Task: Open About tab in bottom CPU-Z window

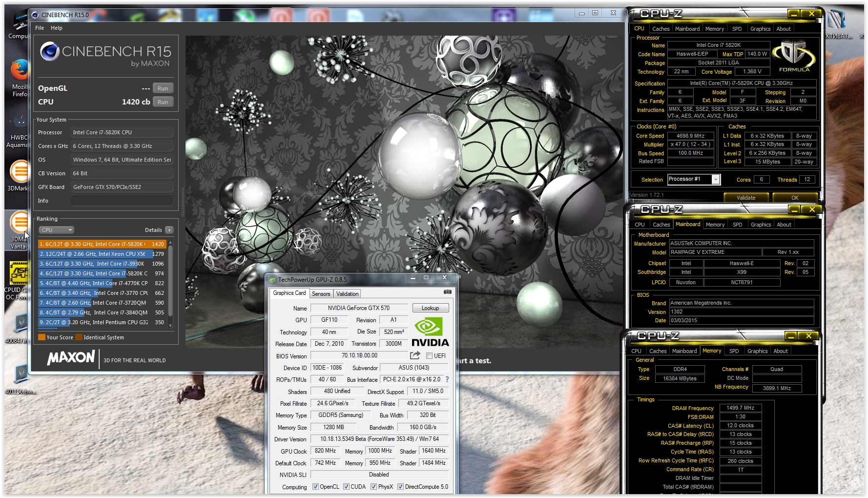Action: pyautogui.click(x=780, y=351)
